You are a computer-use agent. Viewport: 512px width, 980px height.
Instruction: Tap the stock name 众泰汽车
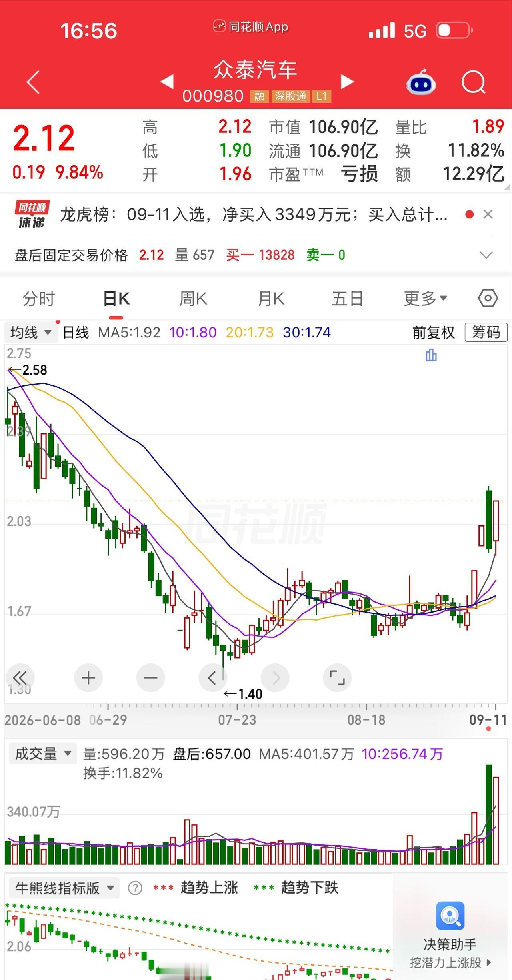(x=255, y=70)
